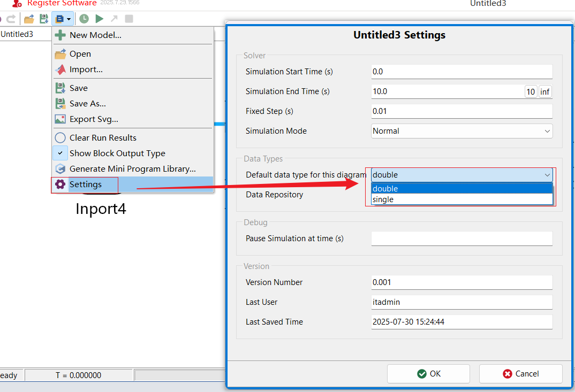Select Clear Run Results entry

tap(133, 138)
